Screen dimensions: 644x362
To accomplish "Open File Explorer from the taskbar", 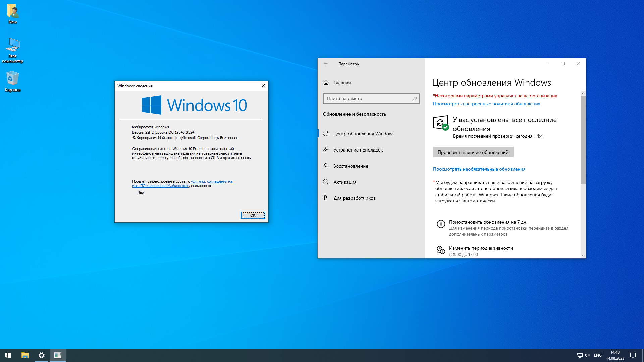I will (x=25, y=355).
